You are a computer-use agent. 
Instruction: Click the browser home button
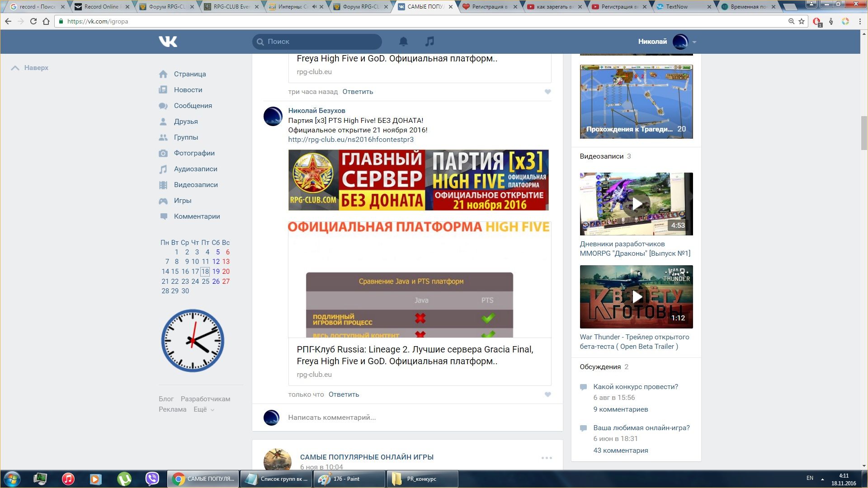click(x=46, y=21)
